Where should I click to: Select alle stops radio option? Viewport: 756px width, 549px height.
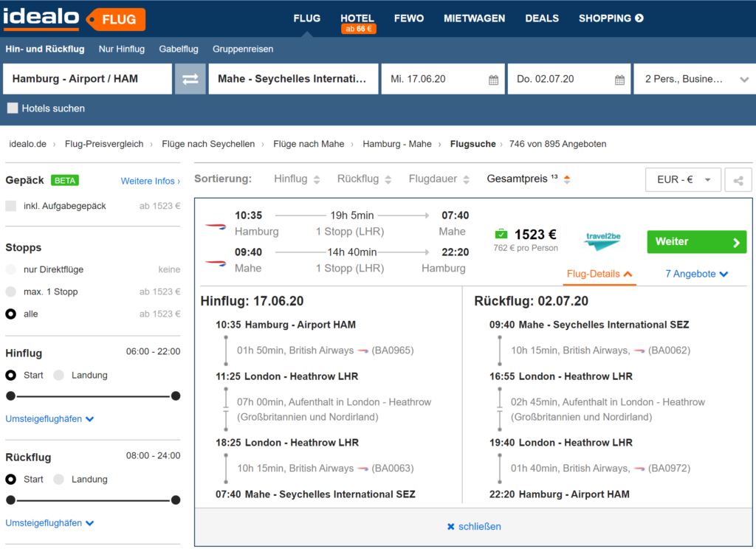[10, 314]
